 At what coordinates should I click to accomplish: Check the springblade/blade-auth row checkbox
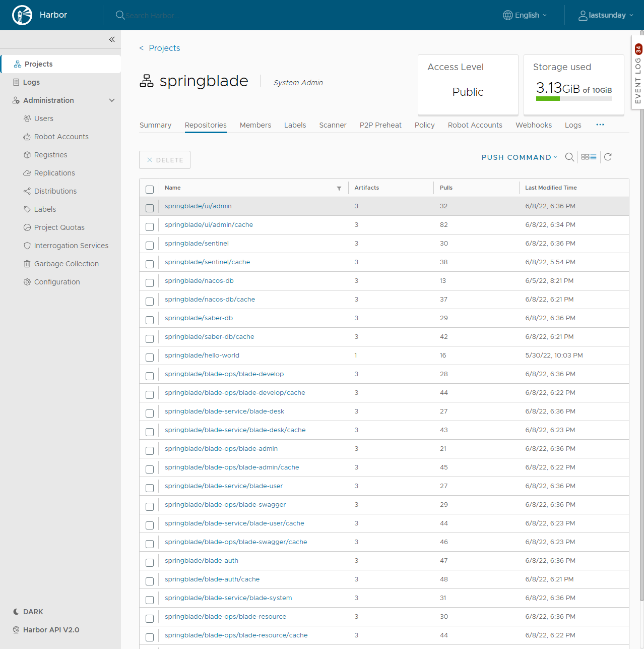pyautogui.click(x=150, y=563)
